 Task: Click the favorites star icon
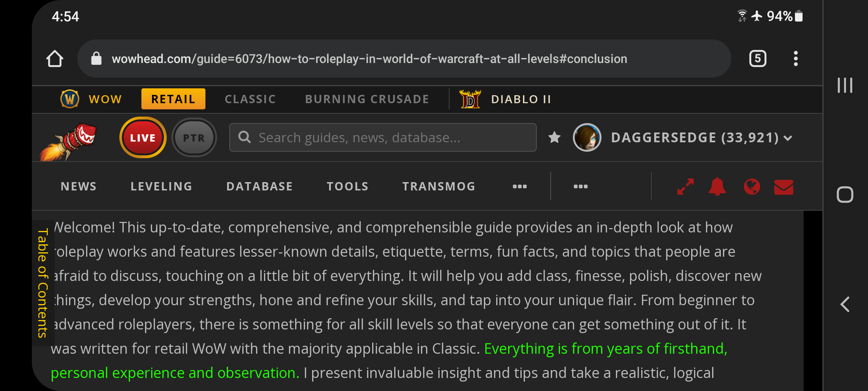point(554,138)
